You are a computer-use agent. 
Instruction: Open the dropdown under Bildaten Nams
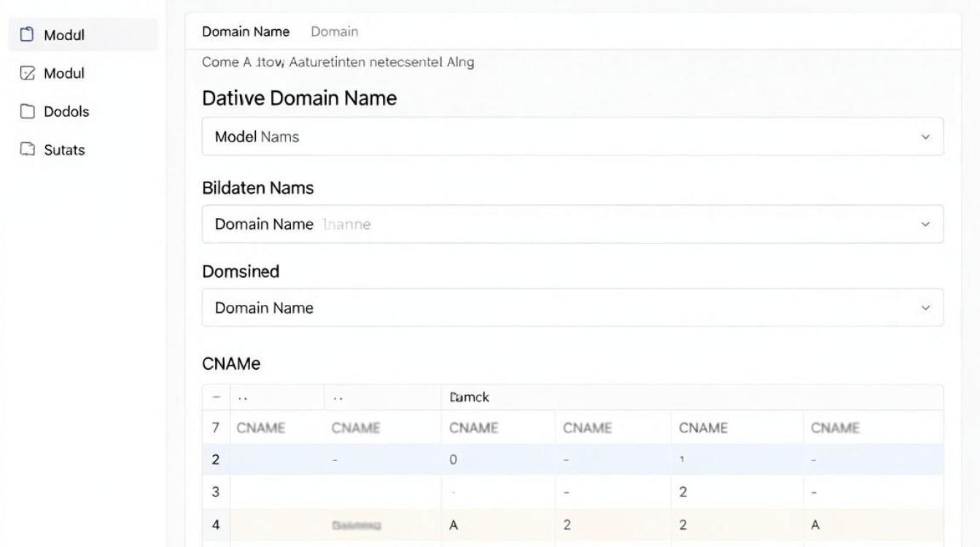572,224
